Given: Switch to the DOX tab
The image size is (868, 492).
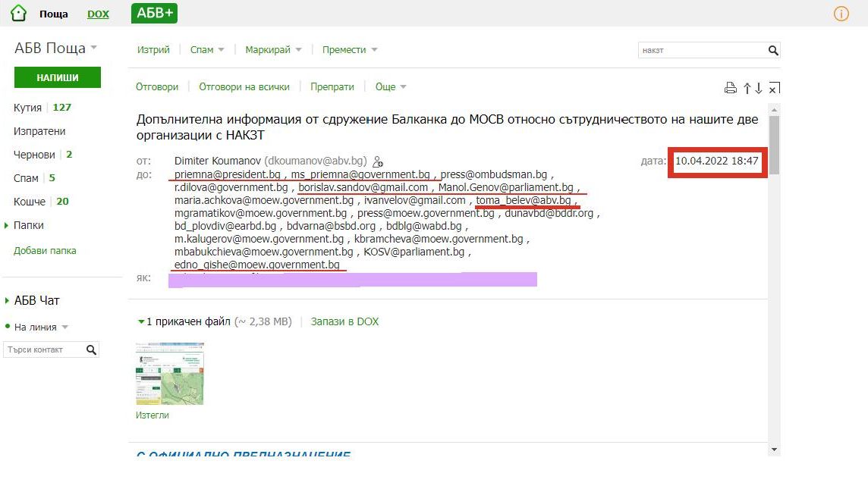Looking at the screenshot, I should (x=98, y=14).
